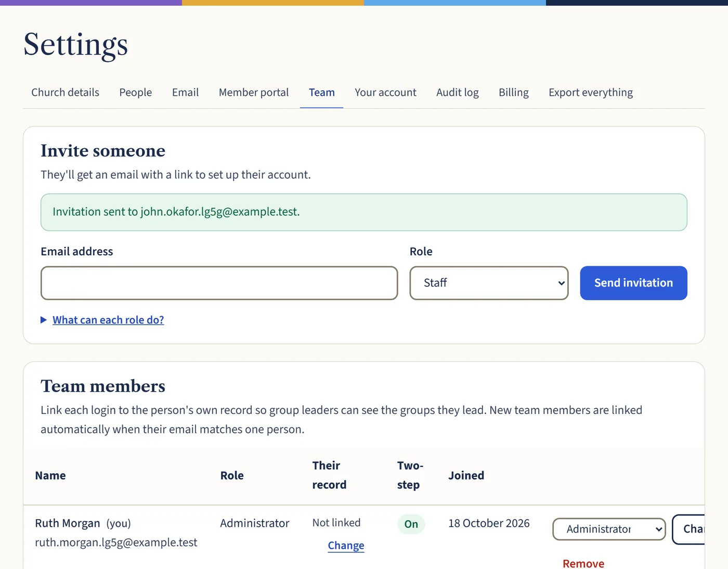
Task: Click the Joined column header
Action: point(466,475)
